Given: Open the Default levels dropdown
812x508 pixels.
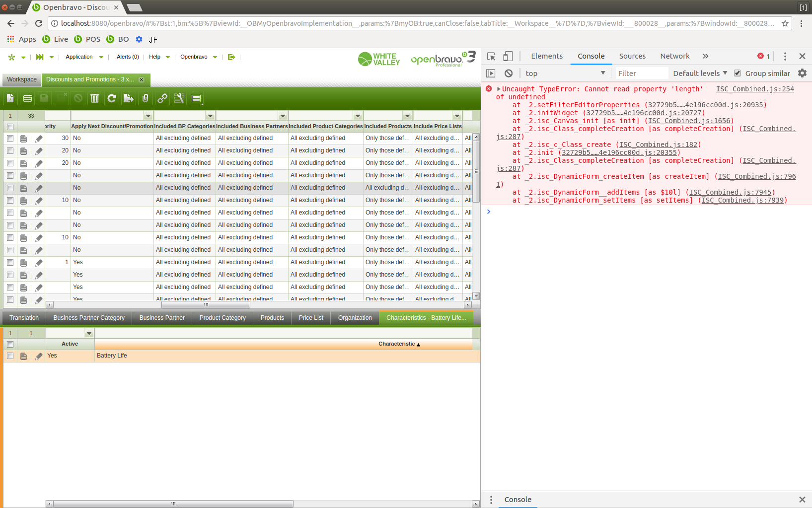Looking at the screenshot, I should pos(700,73).
